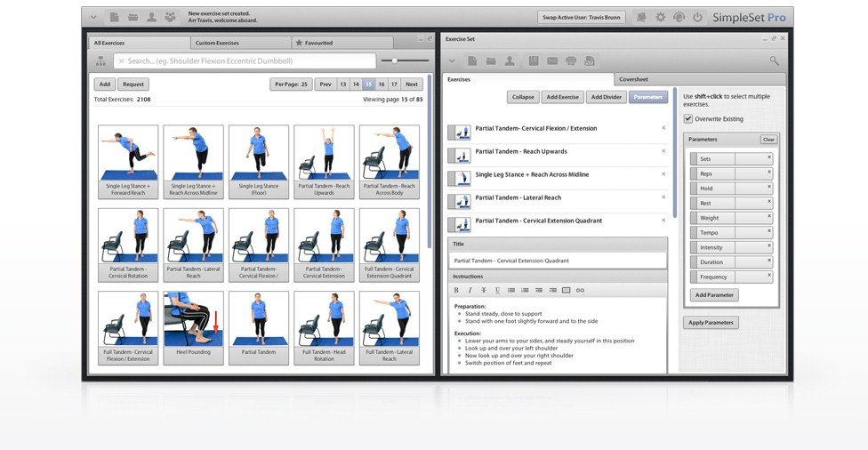Expand top bar dropdown chevron

tap(93, 17)
